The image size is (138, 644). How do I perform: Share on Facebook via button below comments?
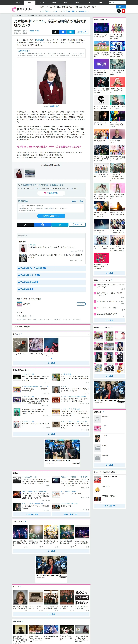pyautogui.click(x=43, y=225)
